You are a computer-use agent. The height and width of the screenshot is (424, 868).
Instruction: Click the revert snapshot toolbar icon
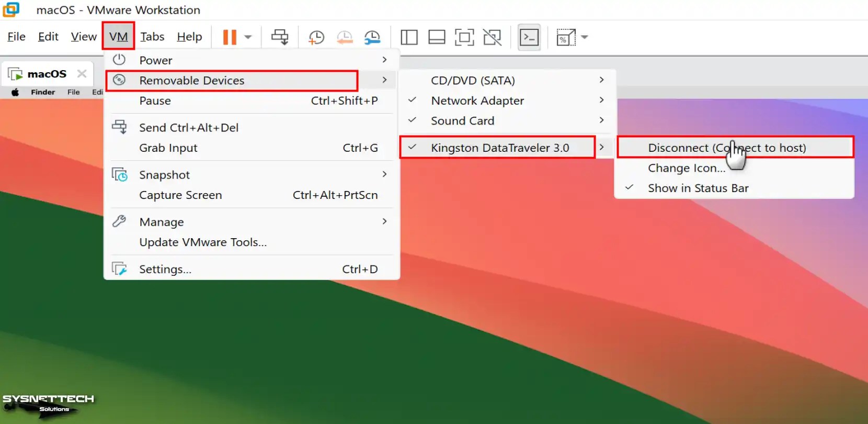pos(345,37)
